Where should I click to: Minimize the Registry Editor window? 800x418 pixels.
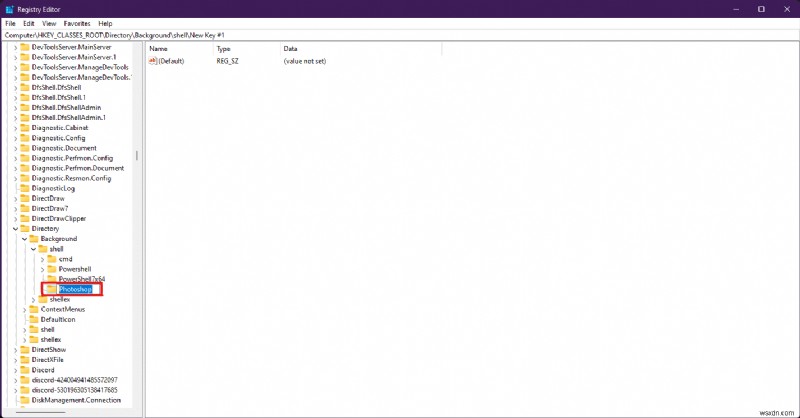click(x=736, y=9)
